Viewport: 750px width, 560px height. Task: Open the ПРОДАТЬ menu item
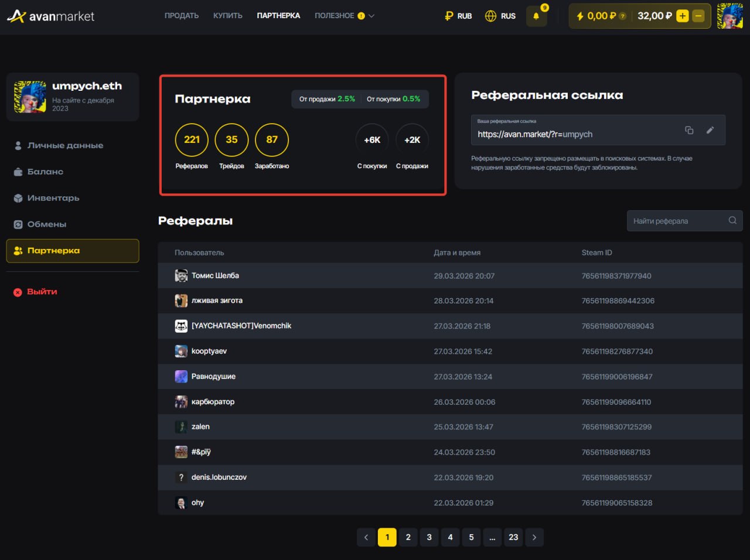pyautogui.click(x=181, y=16)
